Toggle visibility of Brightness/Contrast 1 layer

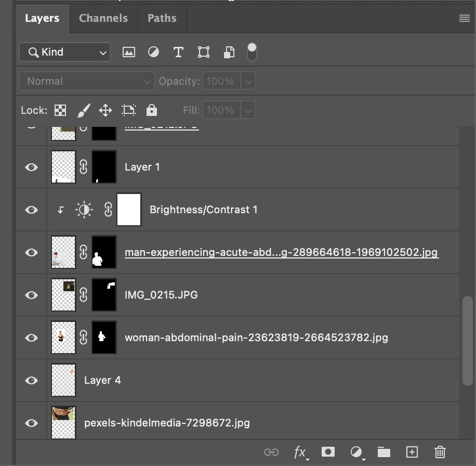point(32,210)
